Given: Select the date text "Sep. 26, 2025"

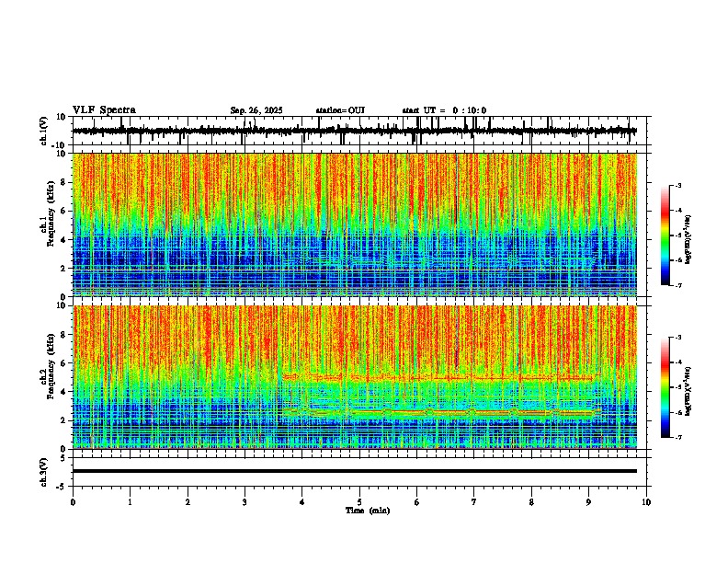Looking at the screenshot, I should pyautogui.click(x=256, y=110).
